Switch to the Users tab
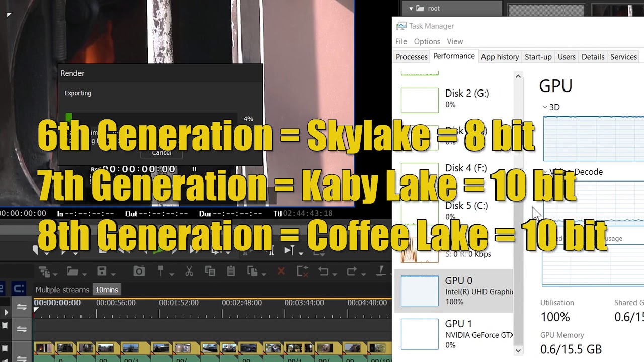This screenshot has height=362, width=644. tap(567, 57)
